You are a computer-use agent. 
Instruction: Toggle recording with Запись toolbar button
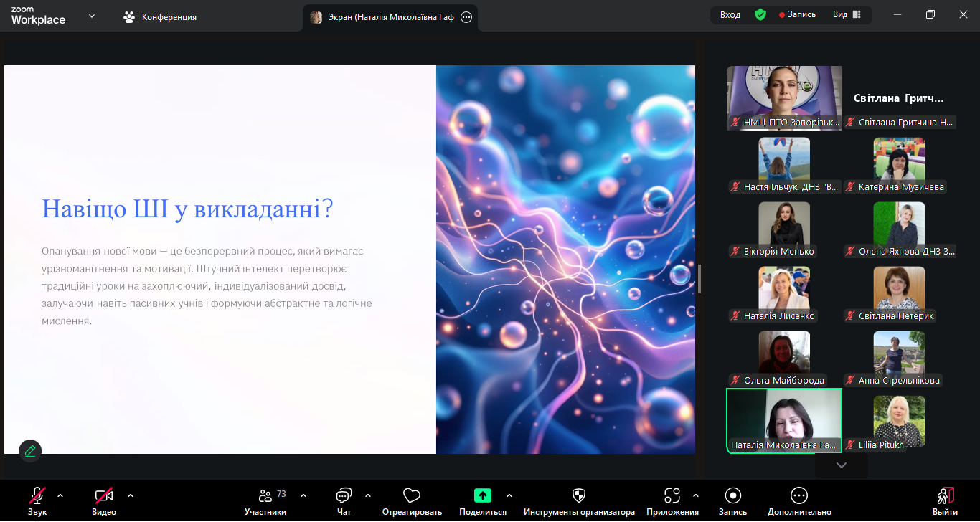732,496
